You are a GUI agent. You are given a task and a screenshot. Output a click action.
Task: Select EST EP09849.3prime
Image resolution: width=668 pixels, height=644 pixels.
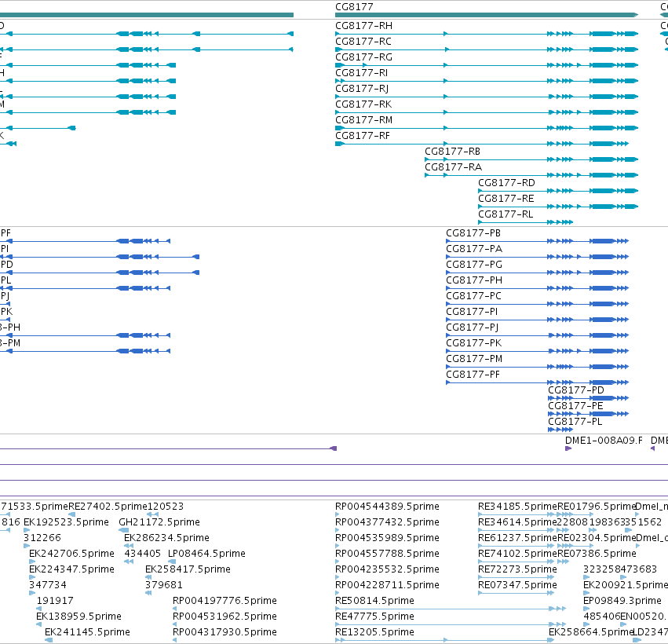coord(622,601)
